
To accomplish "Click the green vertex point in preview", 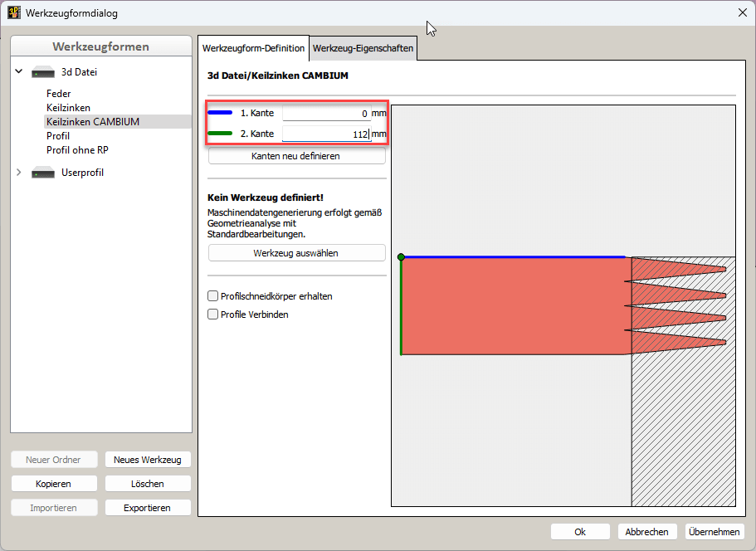I will (x=401, y=257).
